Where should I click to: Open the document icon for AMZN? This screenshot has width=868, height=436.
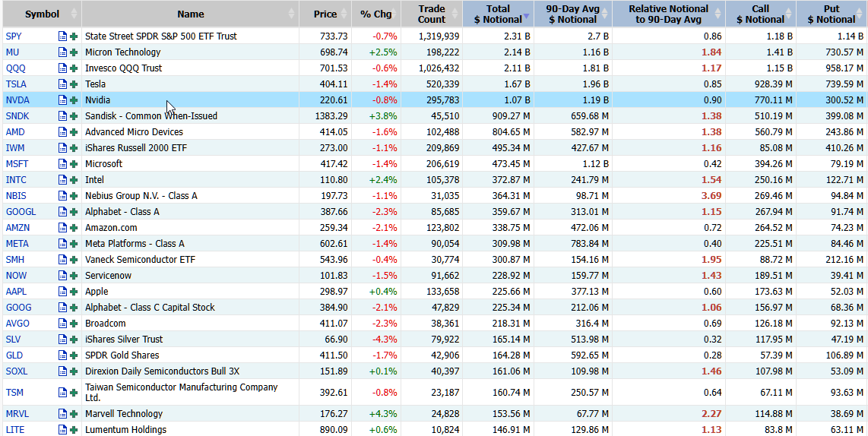pyautogui.click(x=62, y=228)
